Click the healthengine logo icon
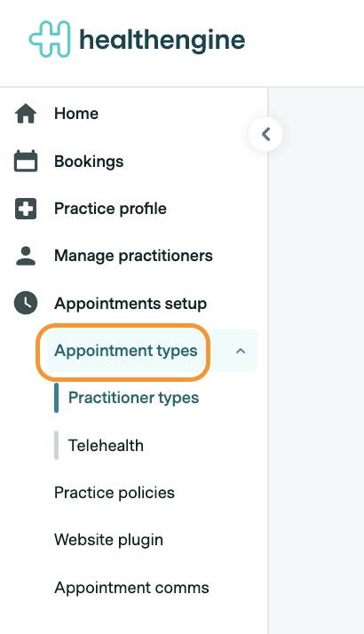The width and height of the screenshot is (364, 634). 50,39
